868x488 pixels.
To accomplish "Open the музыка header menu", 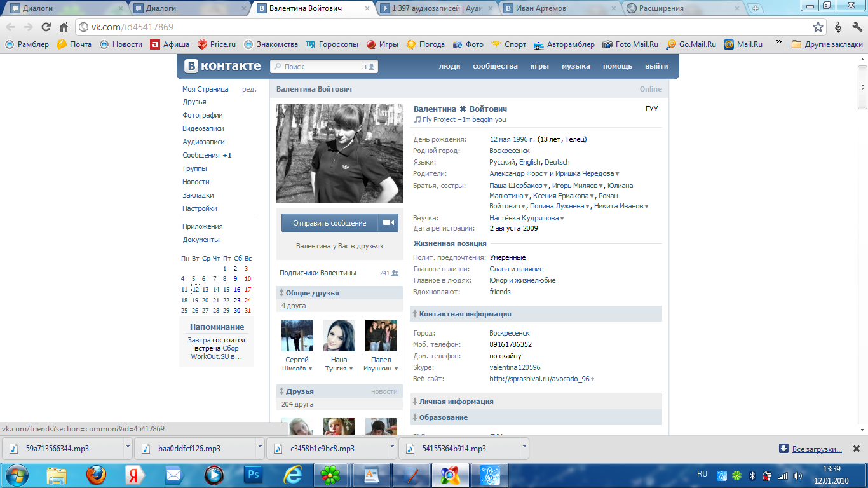I will 576,66.
